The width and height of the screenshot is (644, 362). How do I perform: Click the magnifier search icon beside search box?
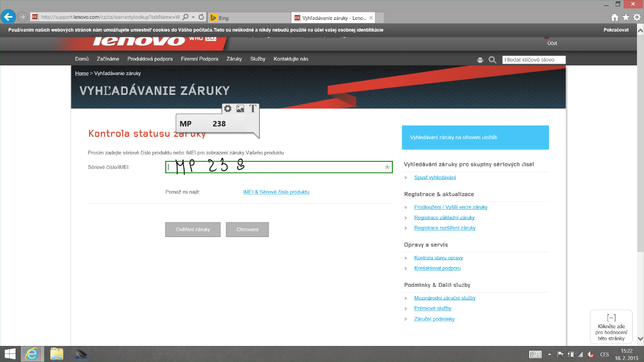point(493,60)
